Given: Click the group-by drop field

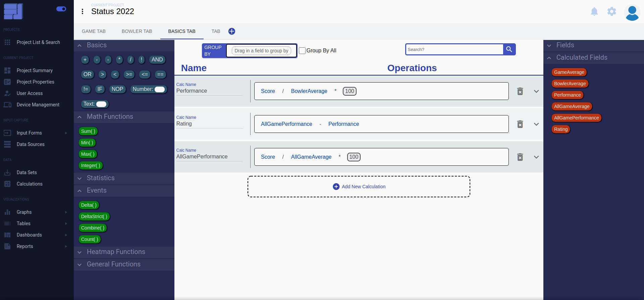Looking at the screenshot, I should click(261, 51).
